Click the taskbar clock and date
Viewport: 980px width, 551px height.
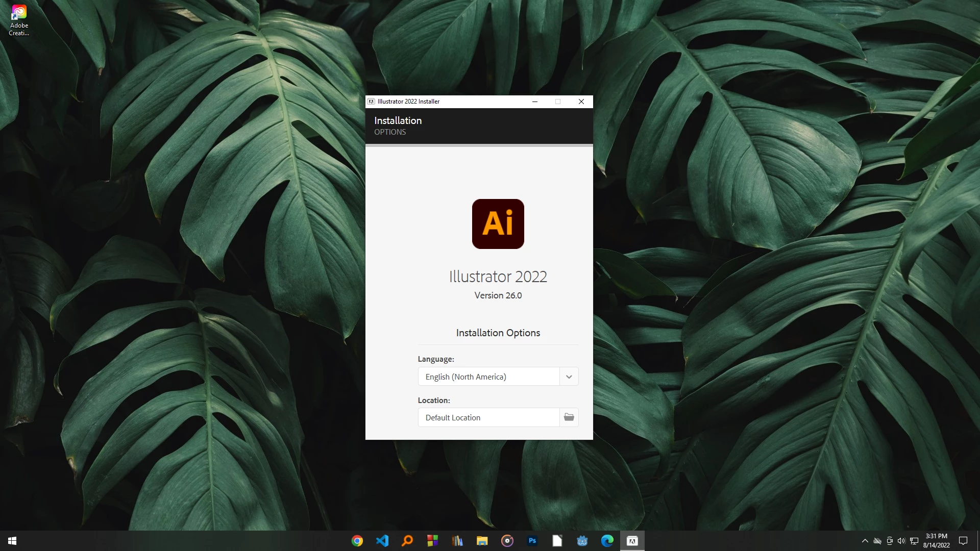point(936,541)
